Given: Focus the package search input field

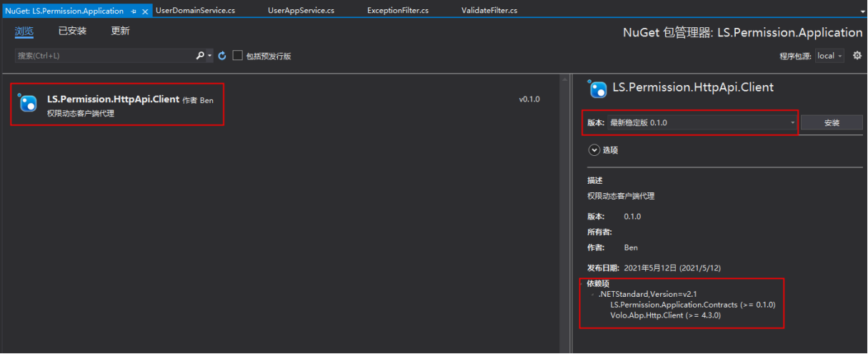Looking at the screenshot, I should pyautogui.click(x=104, y=56).
